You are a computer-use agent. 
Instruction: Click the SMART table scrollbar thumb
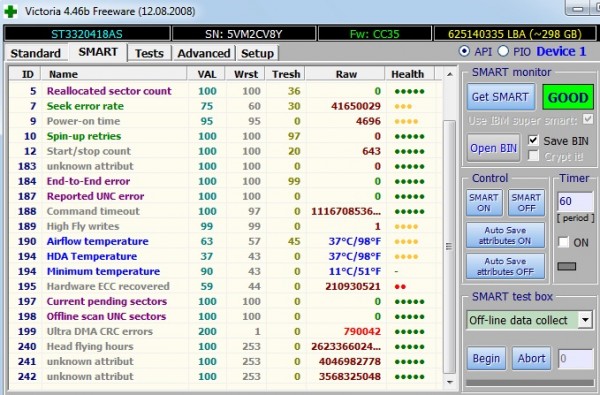click(450, 247)
